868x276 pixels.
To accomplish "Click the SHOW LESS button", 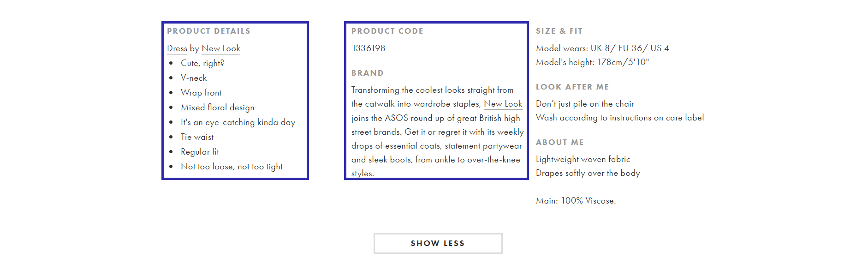I will point(438,243).
